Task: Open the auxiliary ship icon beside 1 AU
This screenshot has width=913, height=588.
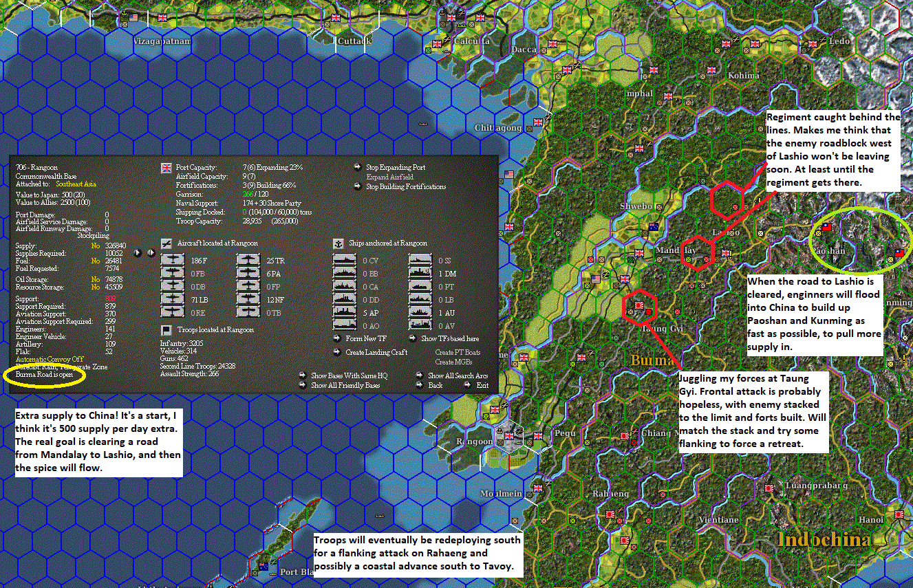Action: [x=420, y=313]
